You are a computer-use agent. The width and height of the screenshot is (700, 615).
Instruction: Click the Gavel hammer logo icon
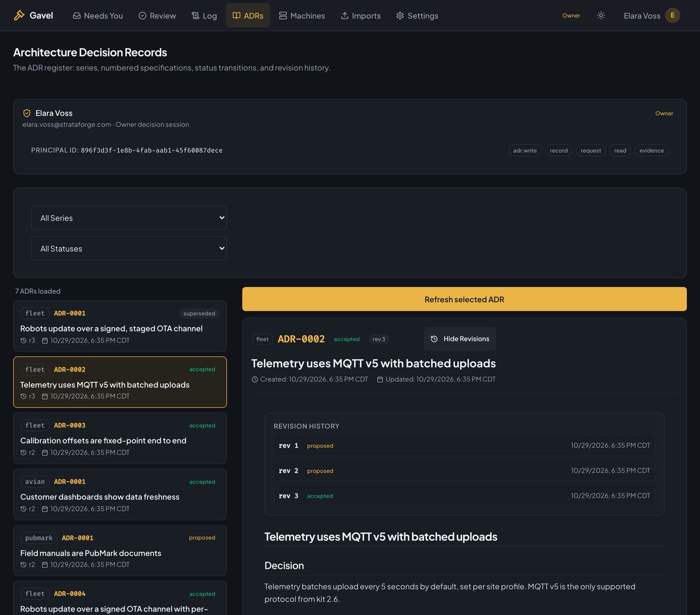tap(19, 15)
